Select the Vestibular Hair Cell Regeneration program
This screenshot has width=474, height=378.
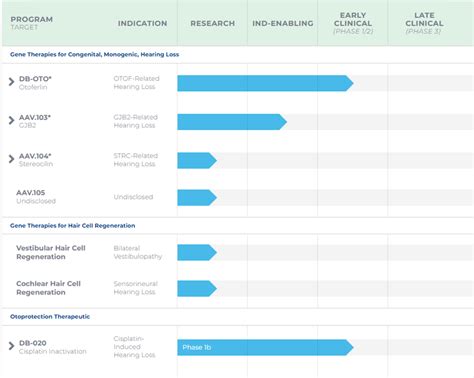51,252
